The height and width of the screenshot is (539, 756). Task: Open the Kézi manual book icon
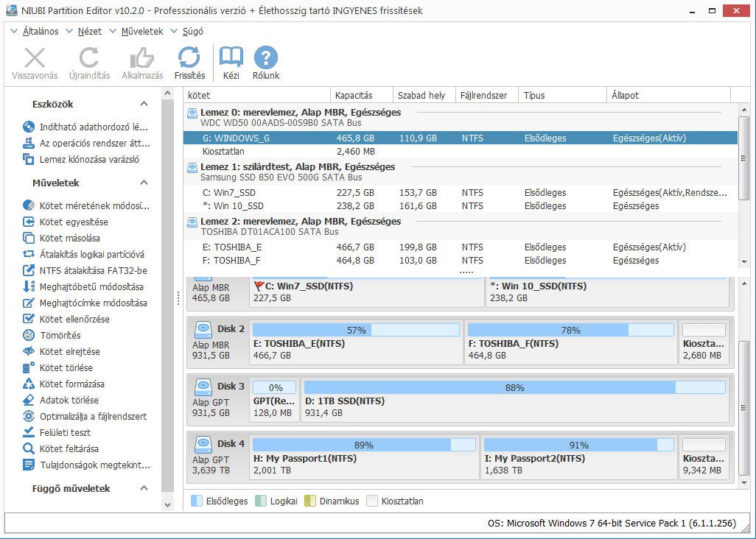click(x=231, y=58)
